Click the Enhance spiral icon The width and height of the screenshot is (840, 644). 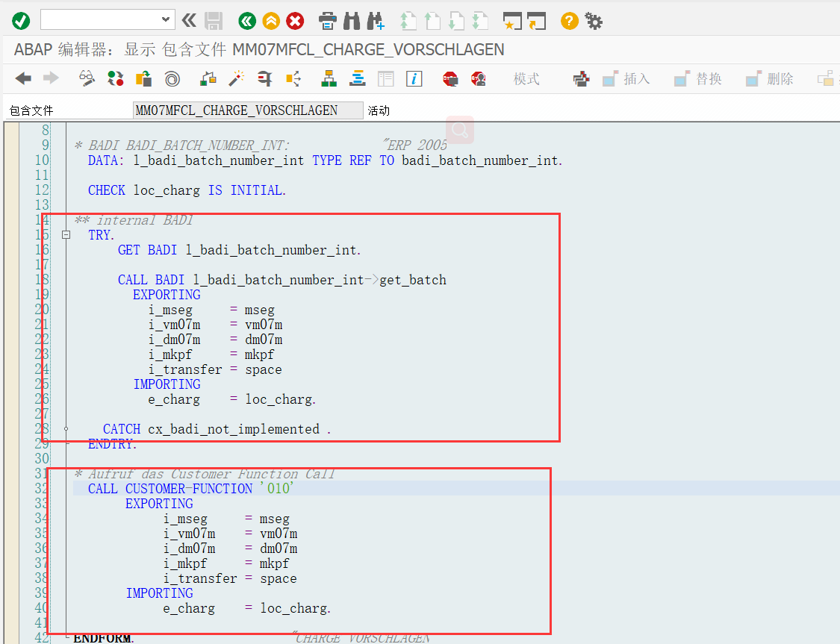pos(172,79)
